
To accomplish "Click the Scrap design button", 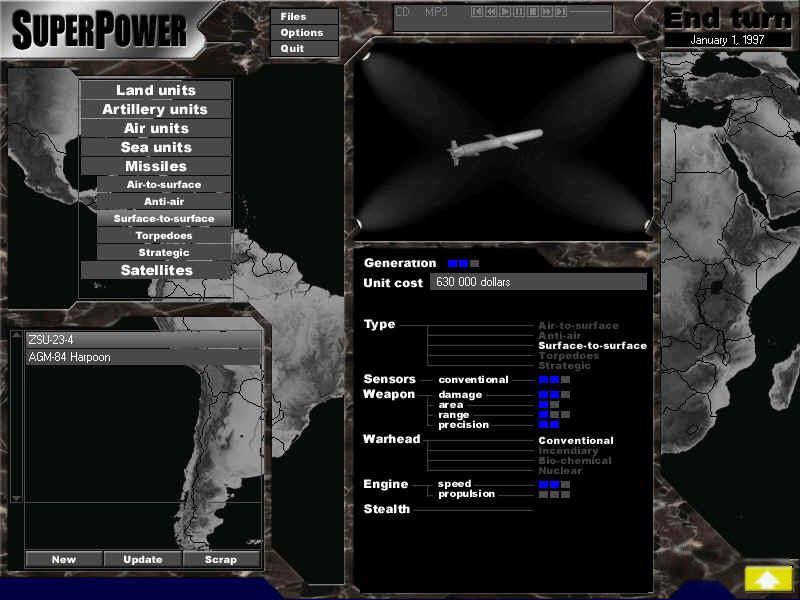I will point(221,559).
